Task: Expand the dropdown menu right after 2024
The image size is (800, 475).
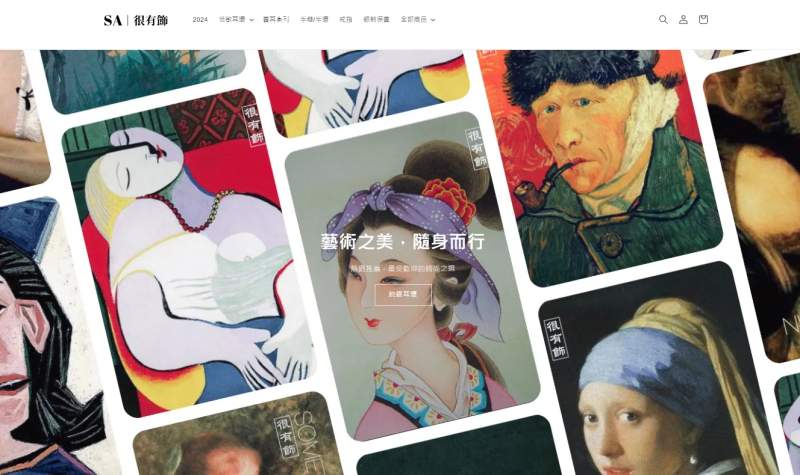Action: [236, 19]
